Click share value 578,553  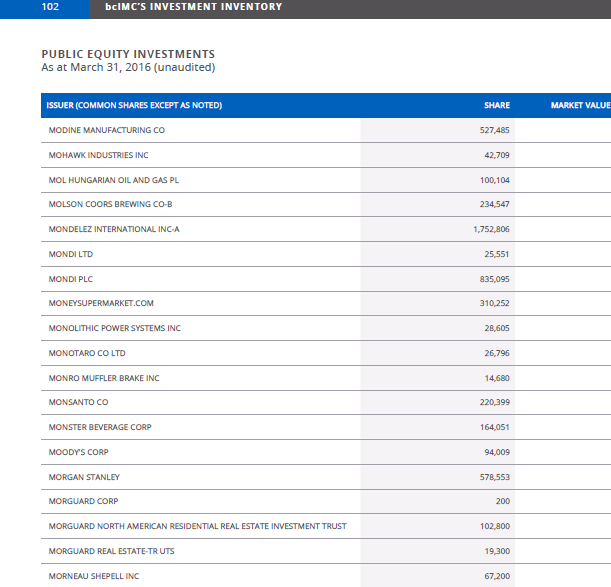(x=494, y=477)
